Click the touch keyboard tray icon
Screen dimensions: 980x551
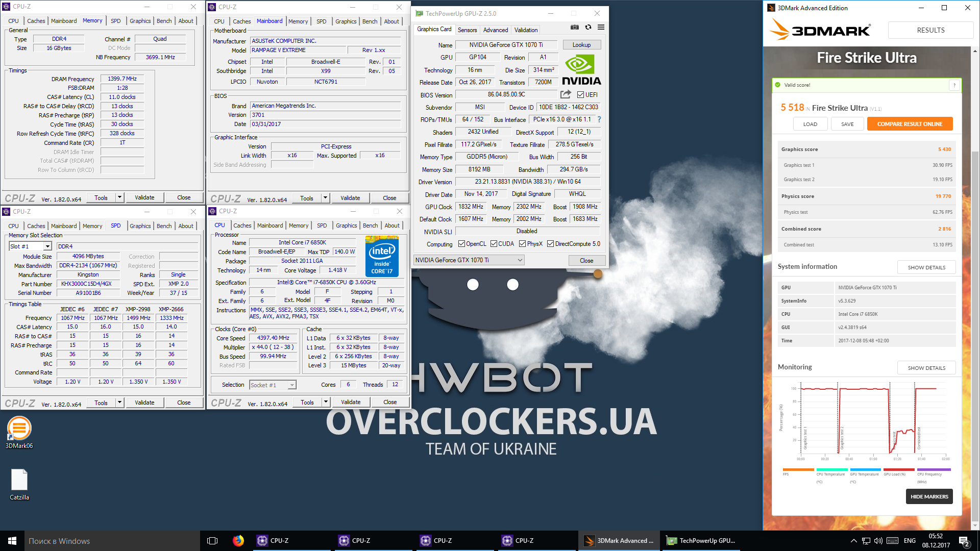[893, 541]
